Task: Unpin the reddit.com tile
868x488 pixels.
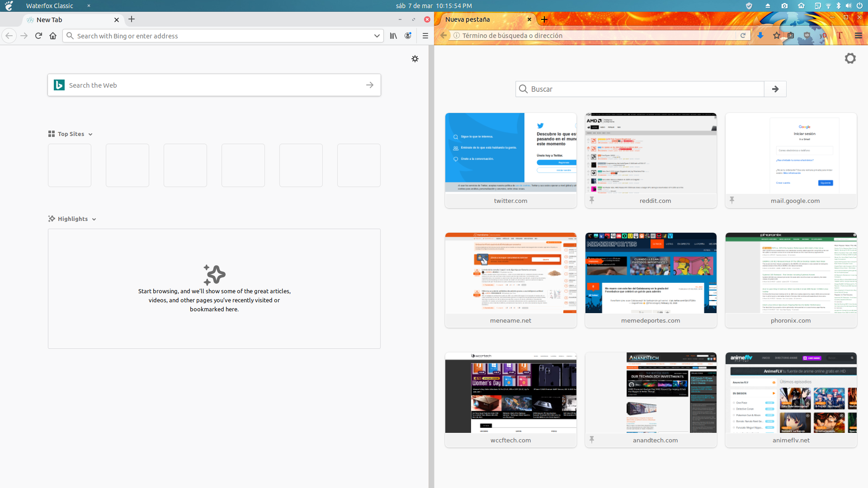Action: [x=592, y=200]
